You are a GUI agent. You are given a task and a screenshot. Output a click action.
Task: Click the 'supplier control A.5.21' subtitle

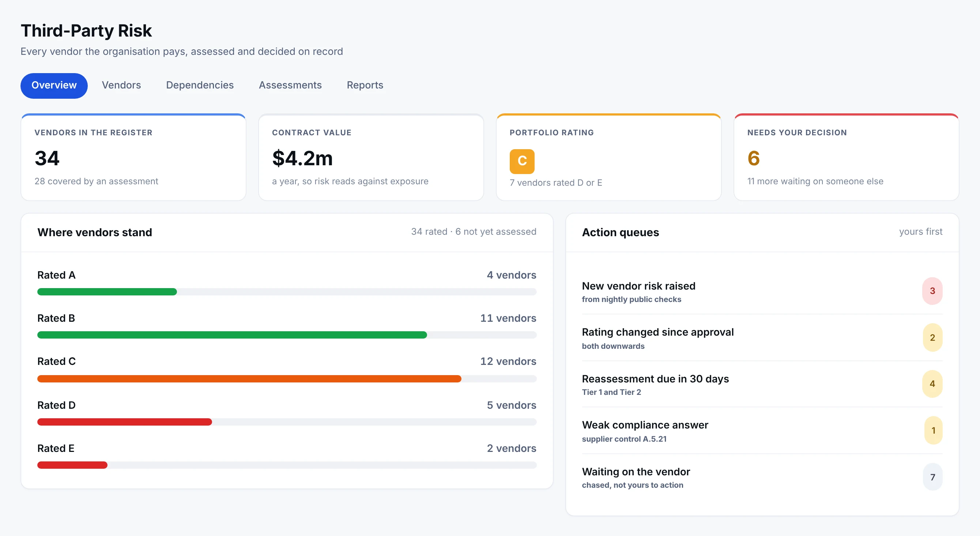coord(624,439)
